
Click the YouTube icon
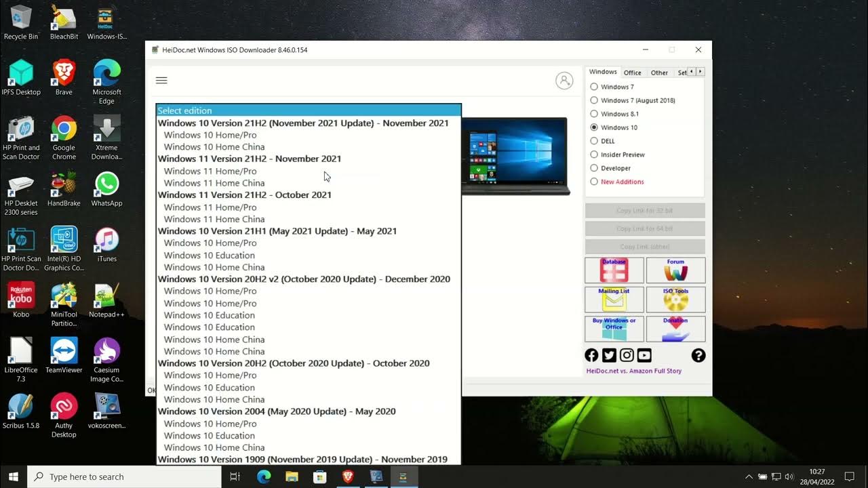tap(644, 355)
